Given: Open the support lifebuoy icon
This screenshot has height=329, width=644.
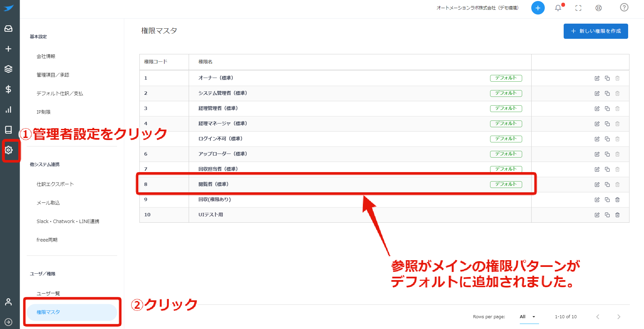Looking at the screenshot, I should [x=598, y=8].
